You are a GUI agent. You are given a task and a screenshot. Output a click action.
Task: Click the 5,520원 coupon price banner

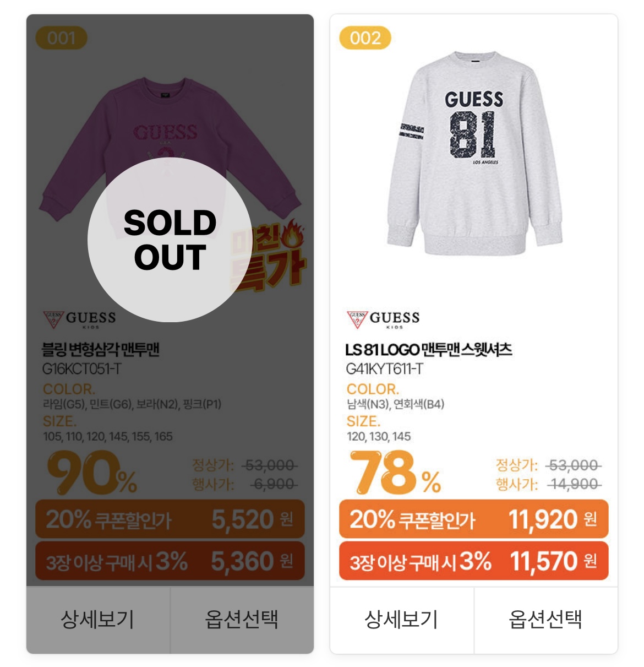[170, 519]
